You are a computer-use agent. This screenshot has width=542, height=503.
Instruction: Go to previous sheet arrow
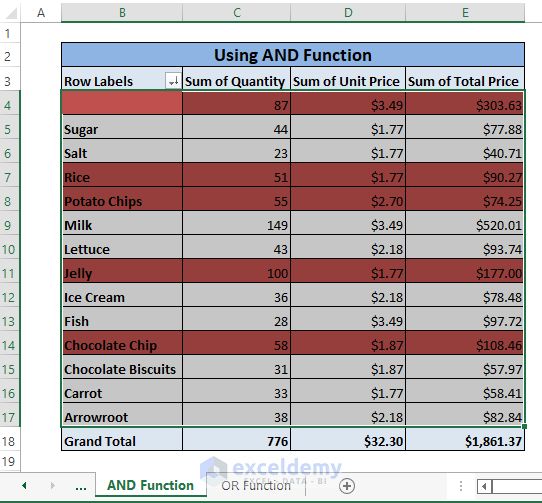tap(24, 485)
